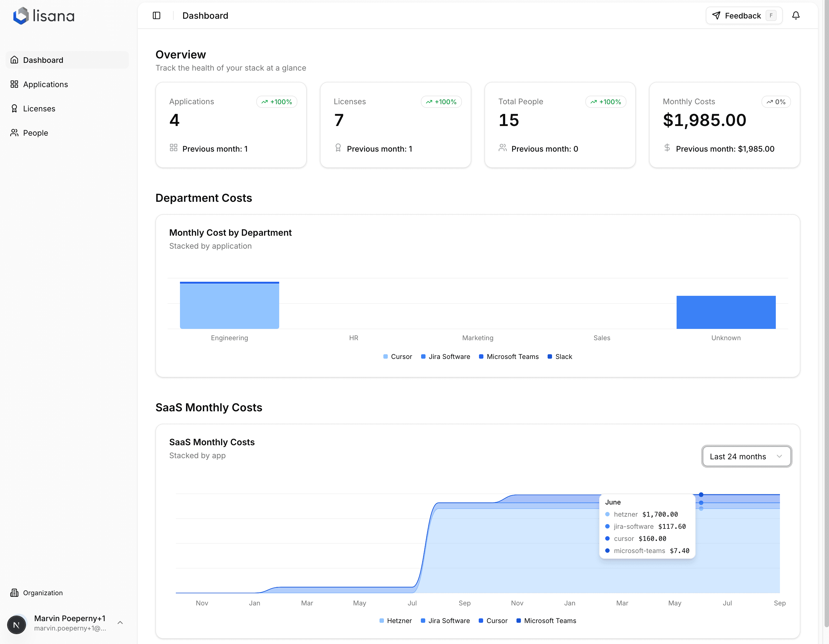The width and height of the screenshot is (829, 644).
Task: Click the lisana logo
Action: (x=44, y=15)
